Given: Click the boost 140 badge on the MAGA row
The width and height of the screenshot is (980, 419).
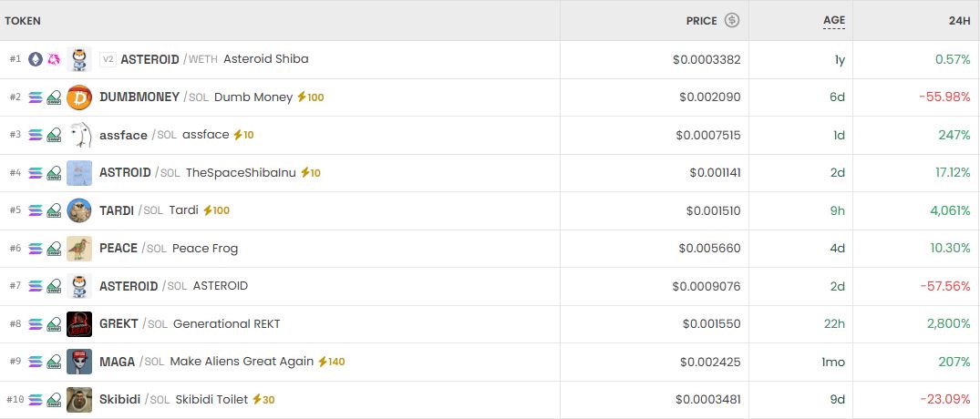Looking at the screenshot, I should click(x=331, y=362).
